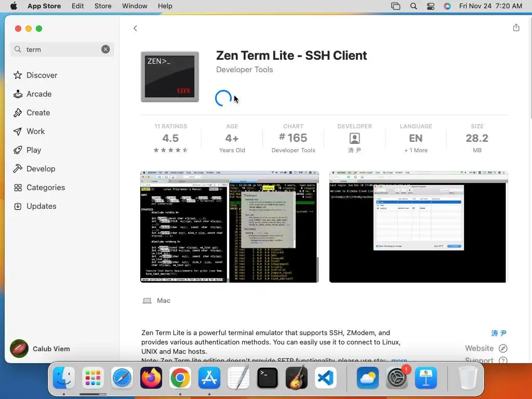This screenshot has height=399, width=532.
Task: Open the App Store menu
Action: pos(44,6)
